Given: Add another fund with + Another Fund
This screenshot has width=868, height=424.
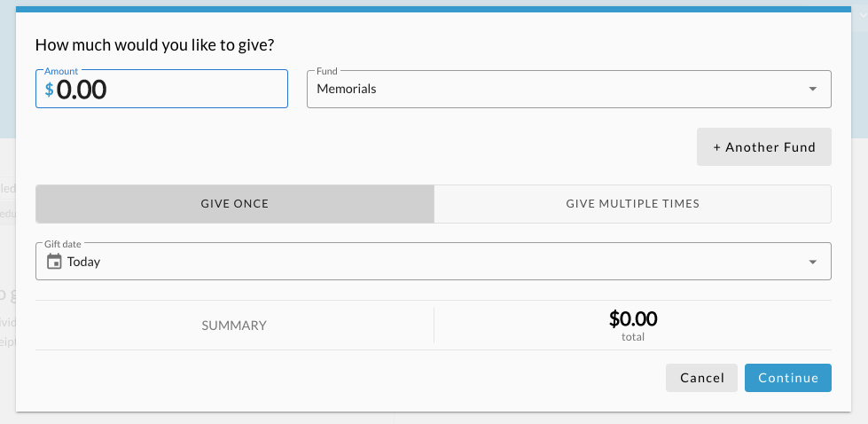Looking at the screenshot, I should click(x=764, y=146).
